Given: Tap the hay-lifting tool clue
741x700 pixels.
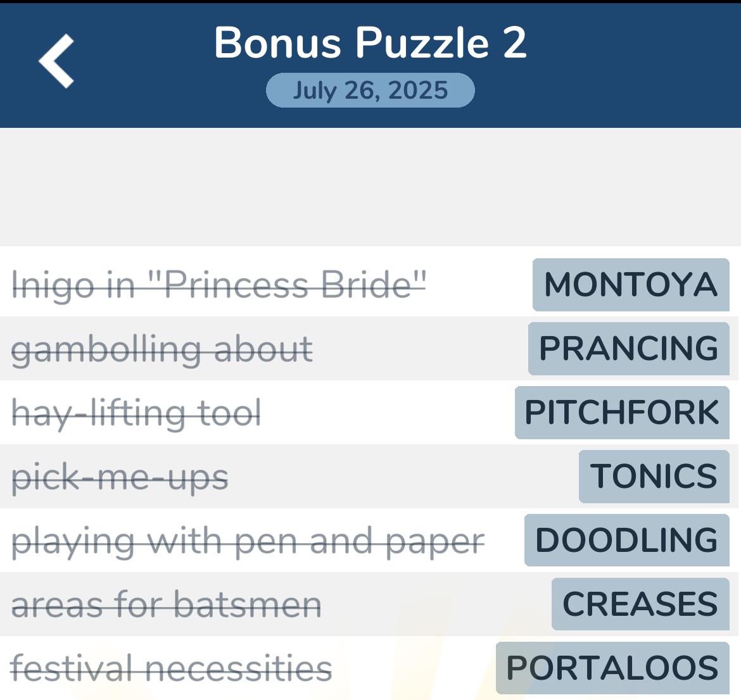Looking at the screenshot, I should pos(136,413).
